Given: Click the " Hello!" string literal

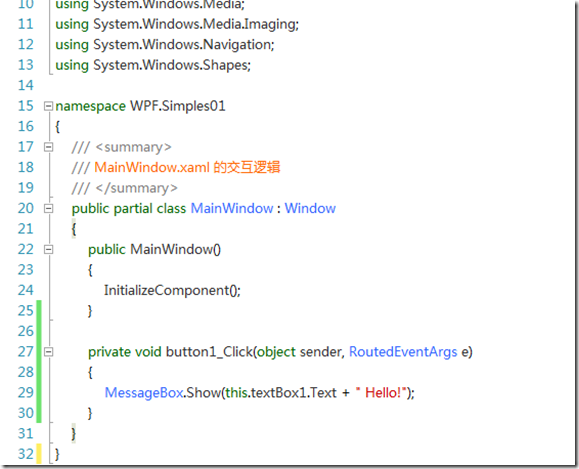Looking at the screenshot, I should (x=381, y=392).
